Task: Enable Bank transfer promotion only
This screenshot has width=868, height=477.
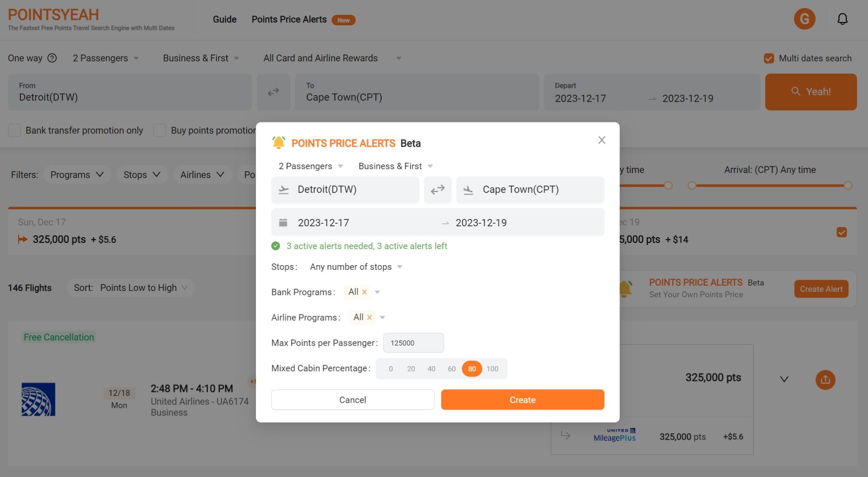Action: [x=14, y=130]
